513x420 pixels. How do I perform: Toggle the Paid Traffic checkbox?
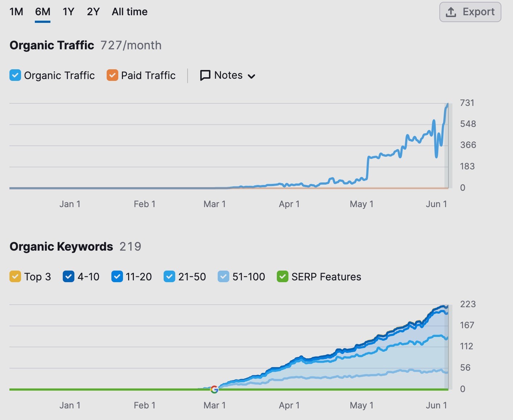[x=112, y=75]
